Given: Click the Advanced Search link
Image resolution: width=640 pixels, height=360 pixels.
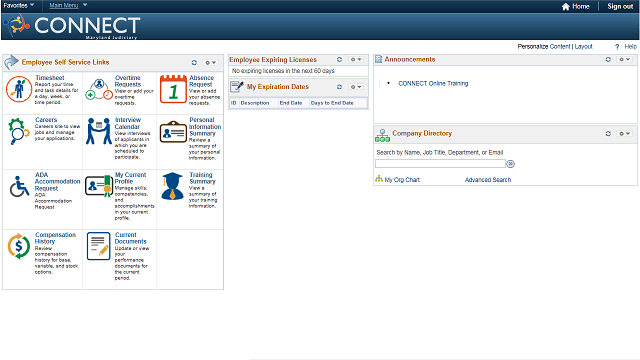Looking at the screenshot, I should tap(488, 180).
